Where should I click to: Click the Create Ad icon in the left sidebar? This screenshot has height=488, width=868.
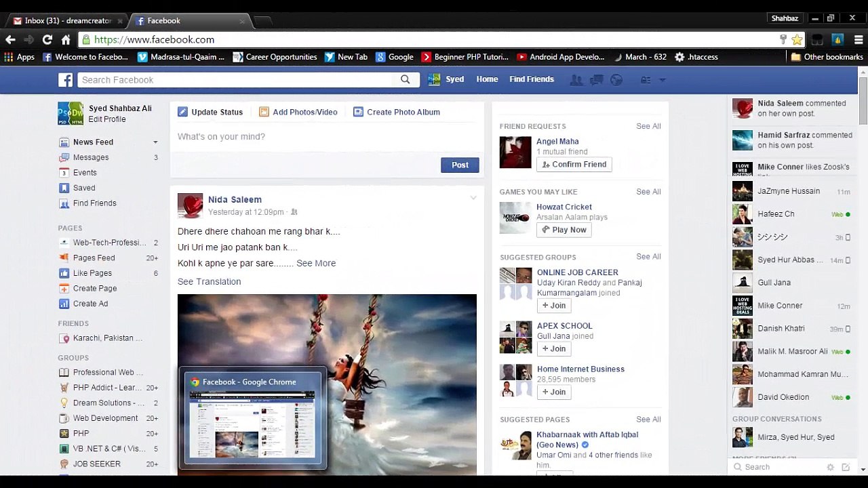point(64,304)
